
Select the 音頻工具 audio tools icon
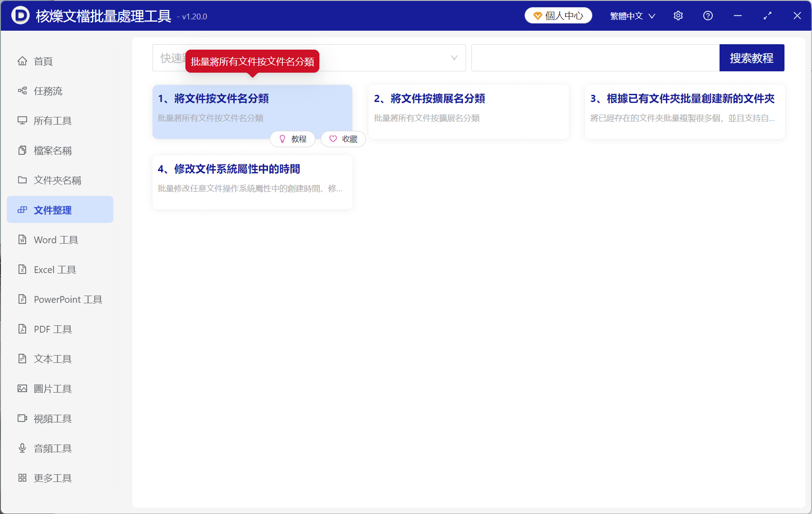point(23,448)
